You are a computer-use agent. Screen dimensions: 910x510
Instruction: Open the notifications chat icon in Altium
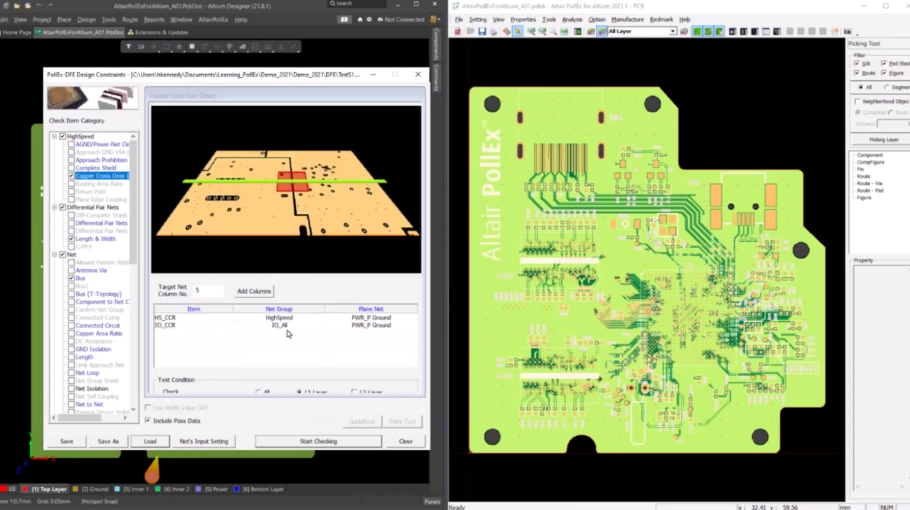tap(344, 19)
